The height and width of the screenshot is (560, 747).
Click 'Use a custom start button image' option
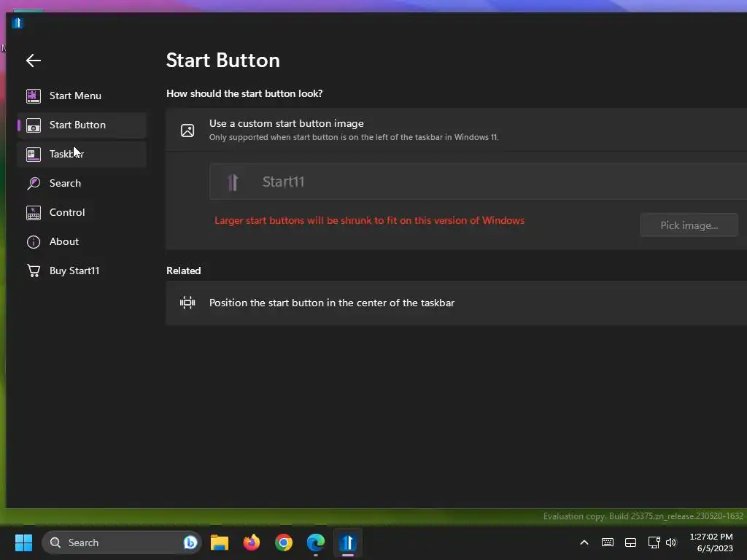[x=457, y=130]
